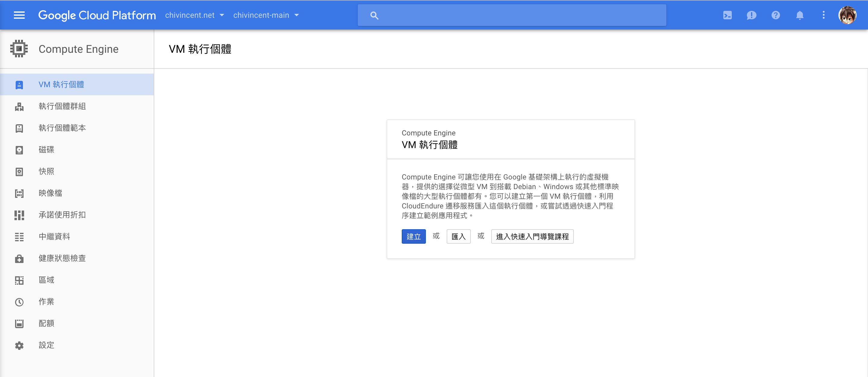
Task: Click 進入快速入門導覽課程 button
Action: click(532, 236)
